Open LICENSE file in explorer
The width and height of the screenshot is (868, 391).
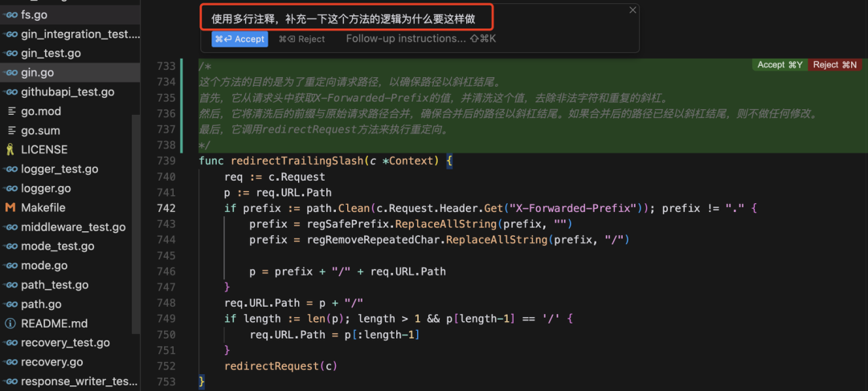tap(70, 149)
